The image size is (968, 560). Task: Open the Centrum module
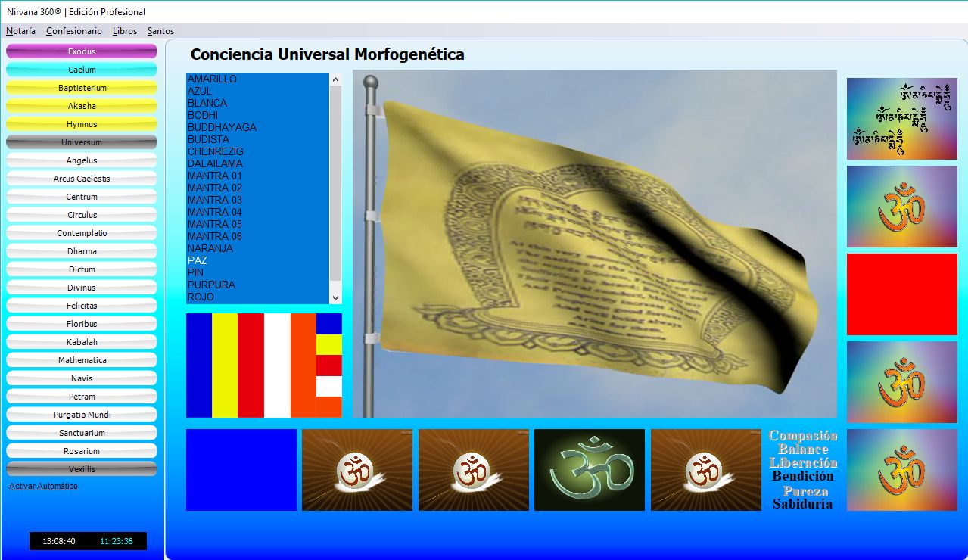coord(82,197)
